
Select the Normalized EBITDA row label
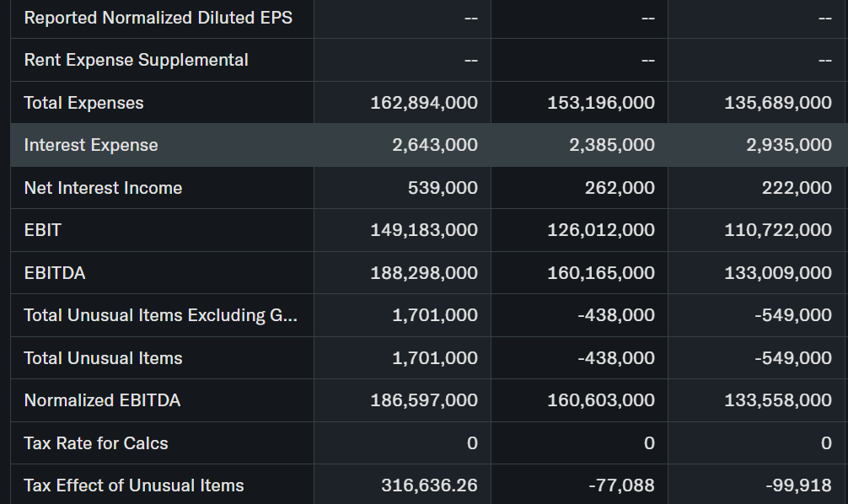[102, 400]
